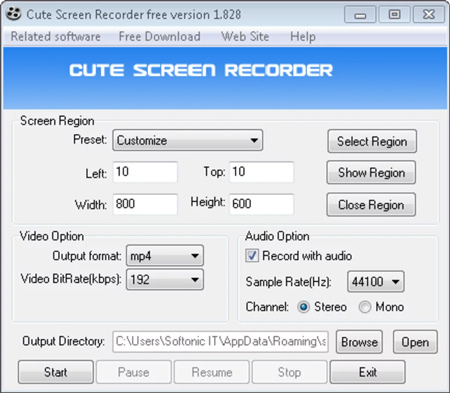Click the film reel app icon in title bar
The width and height of the screenshot is (450, 393).
point(13,14)
